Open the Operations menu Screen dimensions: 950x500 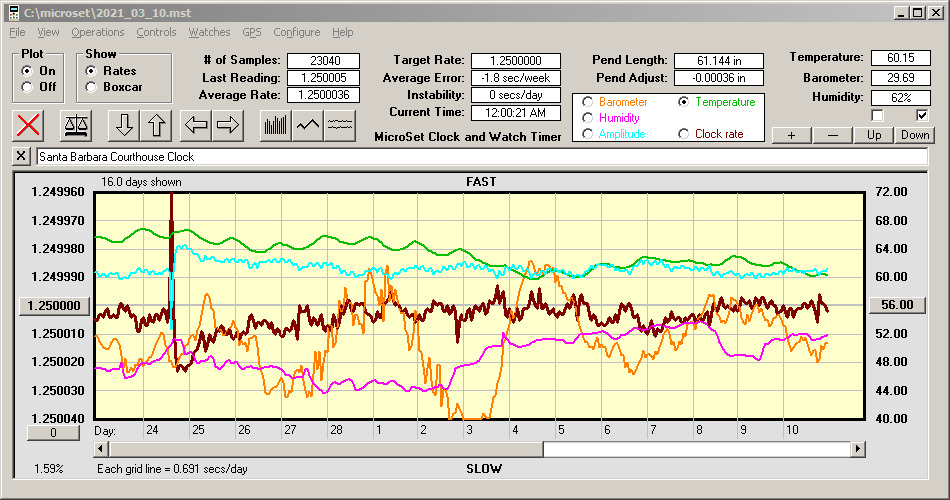(98, 32)
